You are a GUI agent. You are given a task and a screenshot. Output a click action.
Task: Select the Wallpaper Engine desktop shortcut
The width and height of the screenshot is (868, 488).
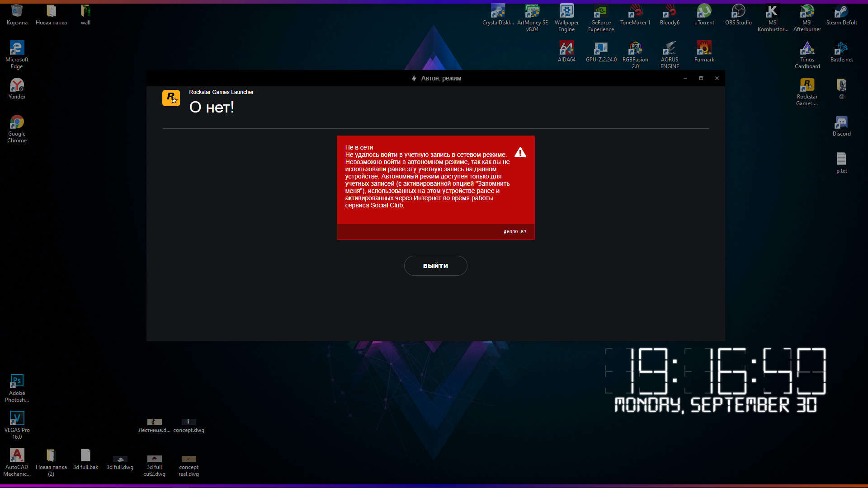pyautogui.click(x=566, y=18)
